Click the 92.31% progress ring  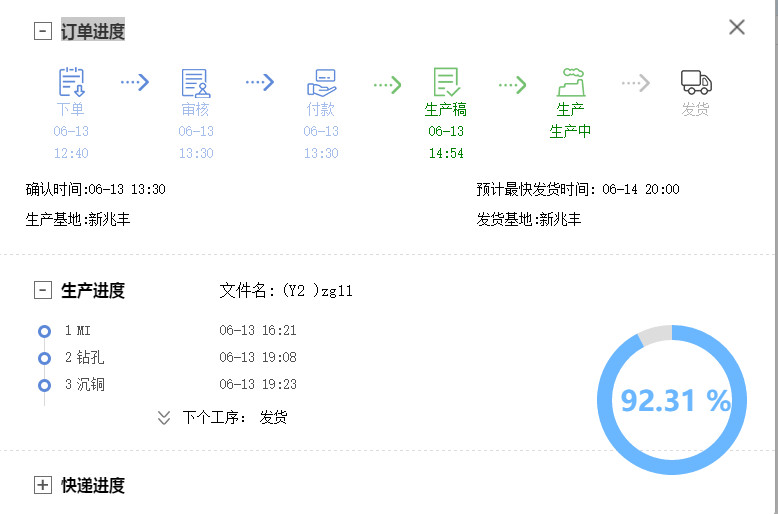tap(672, 400)
